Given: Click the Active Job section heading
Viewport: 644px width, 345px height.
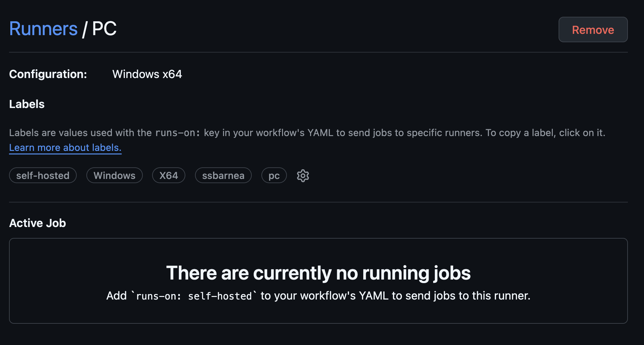Looking at the screenshot, I should click(x=37, y=223).
